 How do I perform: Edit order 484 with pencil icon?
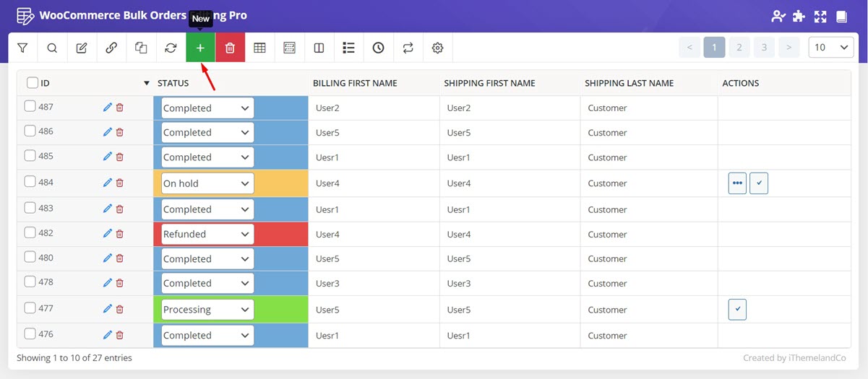pos(108,183)
